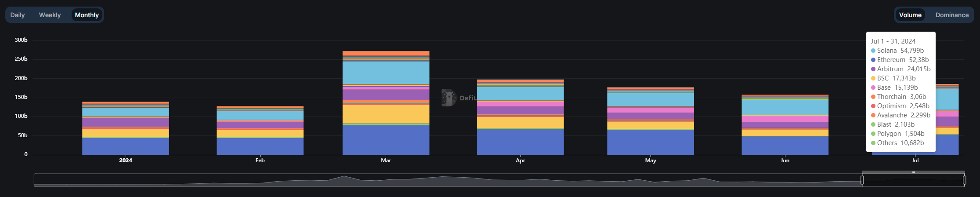Click the April Solana bar segment
This screenshot has height=197, width=980.
[521, 94]
